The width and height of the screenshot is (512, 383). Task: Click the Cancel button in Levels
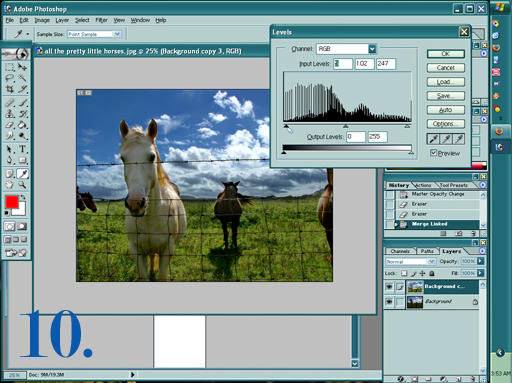pyautogui.click(x=446, y=68)
